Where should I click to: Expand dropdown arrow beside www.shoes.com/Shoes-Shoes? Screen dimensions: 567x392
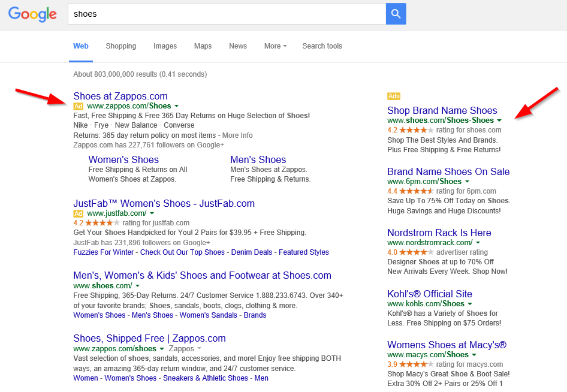point(499,120)
